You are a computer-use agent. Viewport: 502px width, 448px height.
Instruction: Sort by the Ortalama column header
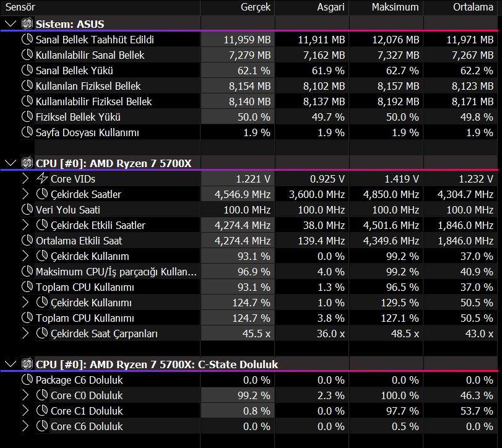pos(461,7)
